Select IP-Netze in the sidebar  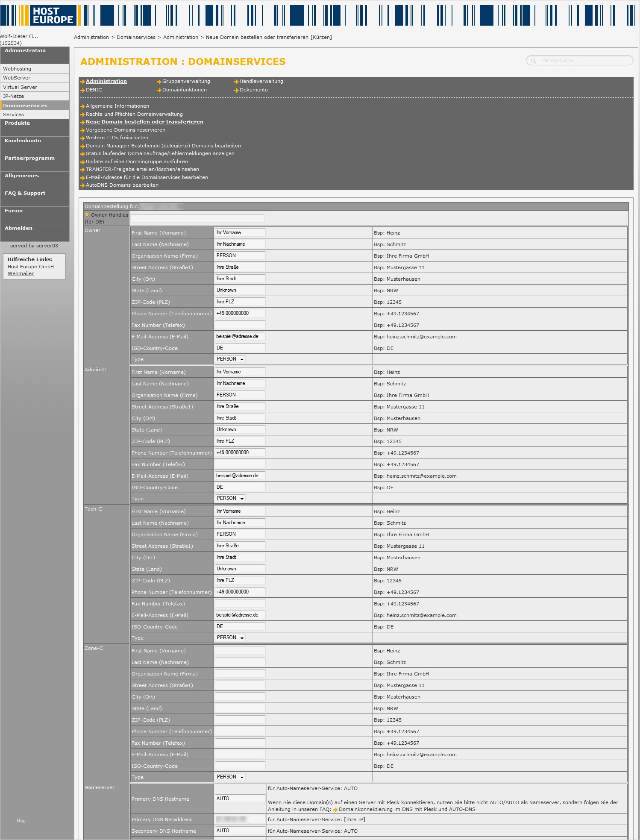(x=35, y=96)
